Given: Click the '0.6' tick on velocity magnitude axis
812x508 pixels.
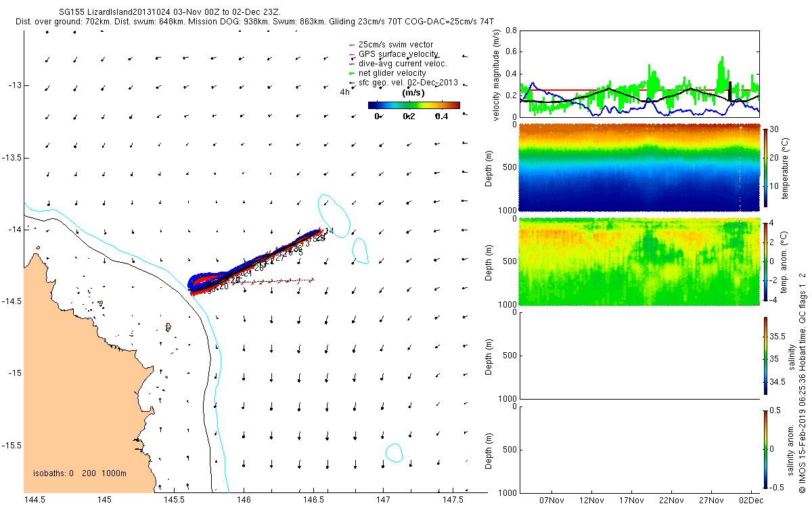Looking at the screenshot, I should click(512, 52).
